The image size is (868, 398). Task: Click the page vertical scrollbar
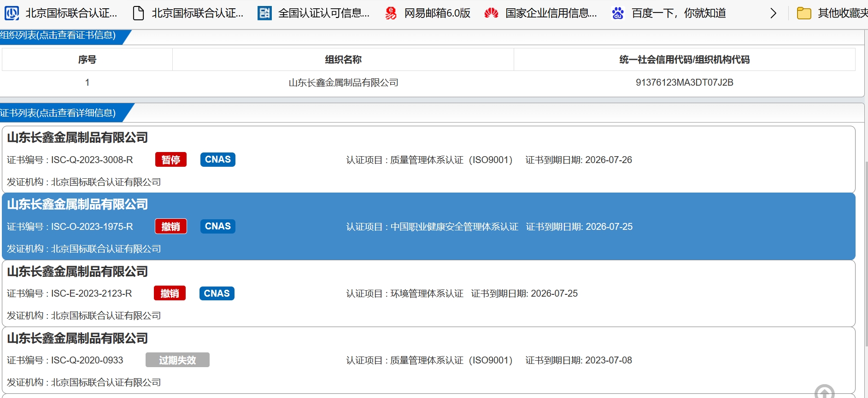pyautogui.click(x=866, y=253)
